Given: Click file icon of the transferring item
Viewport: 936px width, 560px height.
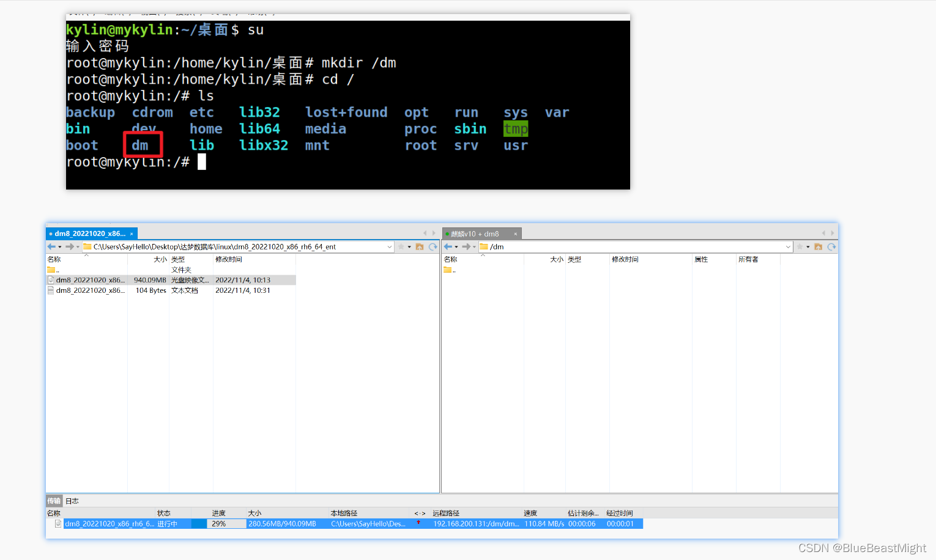Looking at the screenshot, I should (58, 524).
